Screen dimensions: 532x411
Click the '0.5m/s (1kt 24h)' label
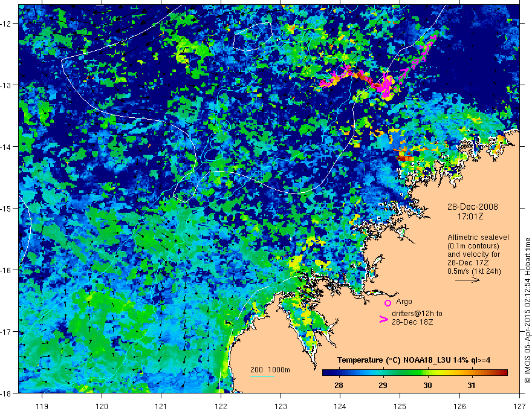[x=475, y=271]
